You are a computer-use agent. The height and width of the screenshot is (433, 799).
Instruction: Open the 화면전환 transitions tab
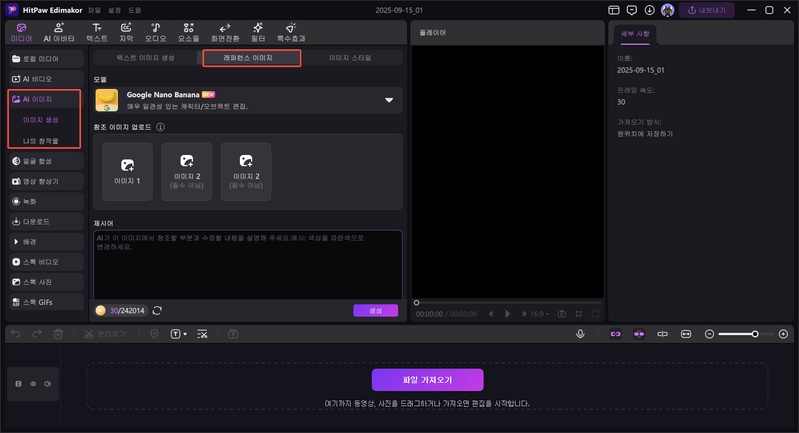226,31
